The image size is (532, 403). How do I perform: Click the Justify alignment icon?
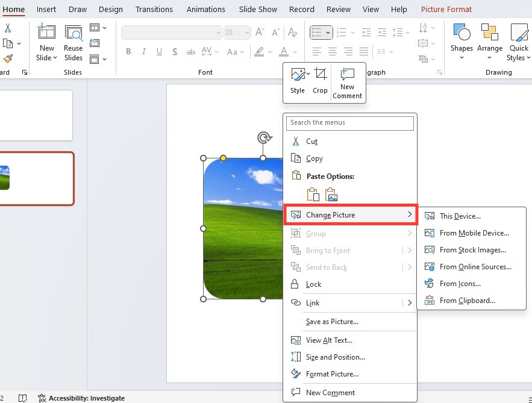click(x=364, y=52)
